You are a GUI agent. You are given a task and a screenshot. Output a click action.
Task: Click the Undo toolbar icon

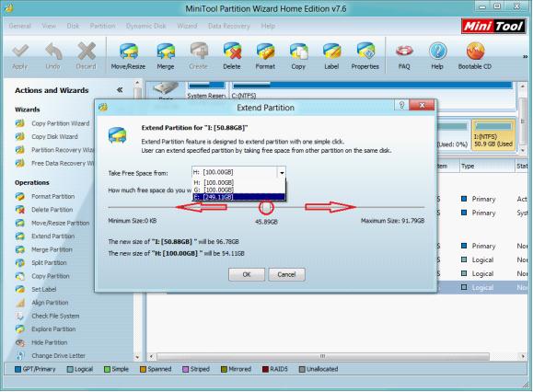click(x=52, y=57)
